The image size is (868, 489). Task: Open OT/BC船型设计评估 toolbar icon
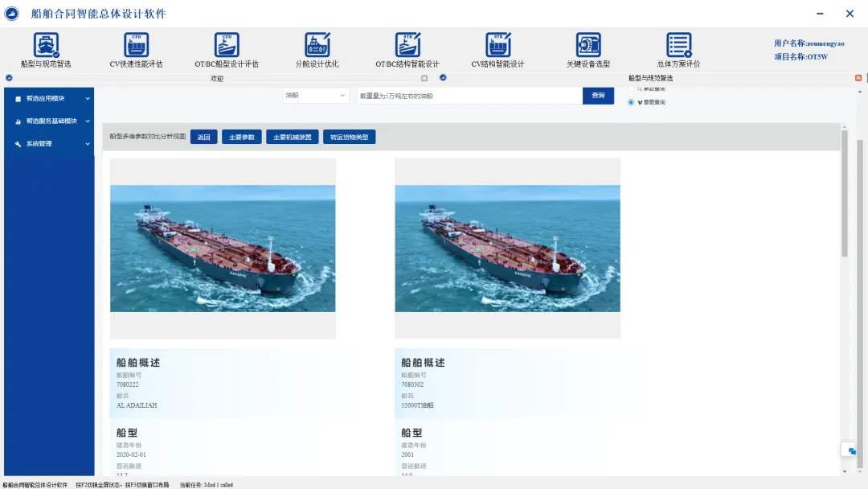(227, 45)
